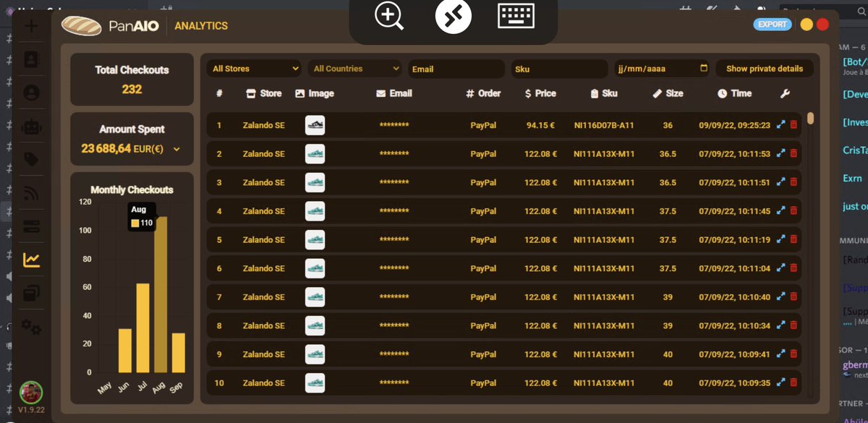Delete checkout row 7 with trash icon
Screen dimensions: 868x423
[793, 297]
